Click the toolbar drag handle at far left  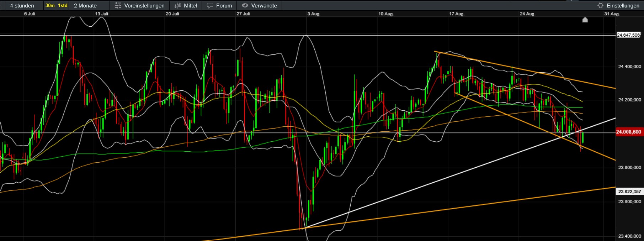[1, 5]
